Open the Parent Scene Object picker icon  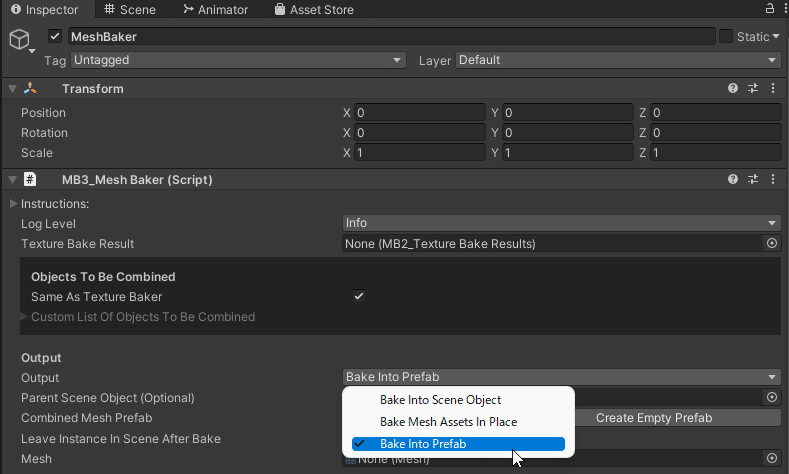(772, 397)
